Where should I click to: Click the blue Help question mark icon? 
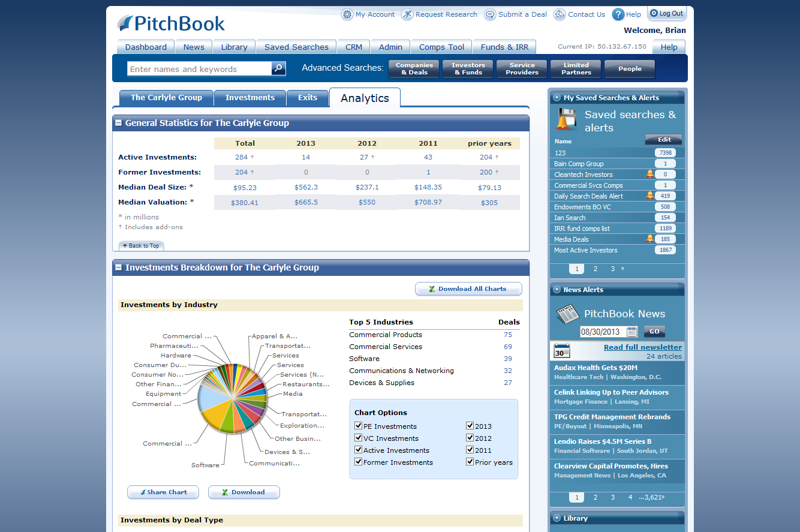[x=618, y=14]
